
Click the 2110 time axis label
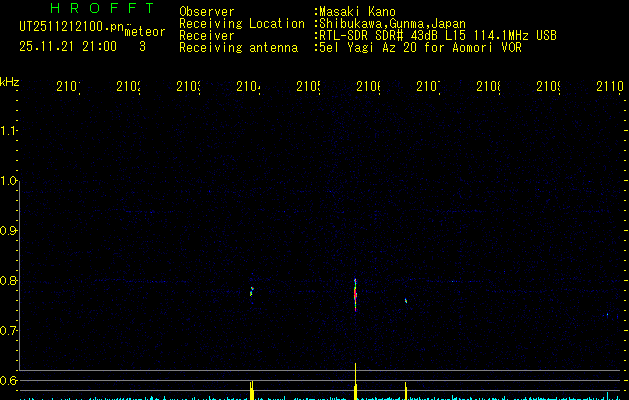coord(608,87)
